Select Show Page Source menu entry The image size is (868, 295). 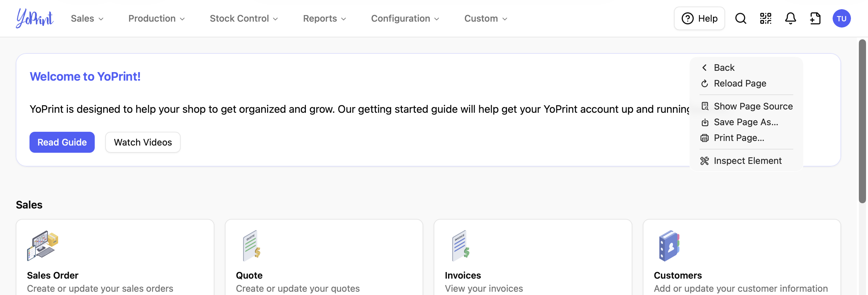point(747,107)
